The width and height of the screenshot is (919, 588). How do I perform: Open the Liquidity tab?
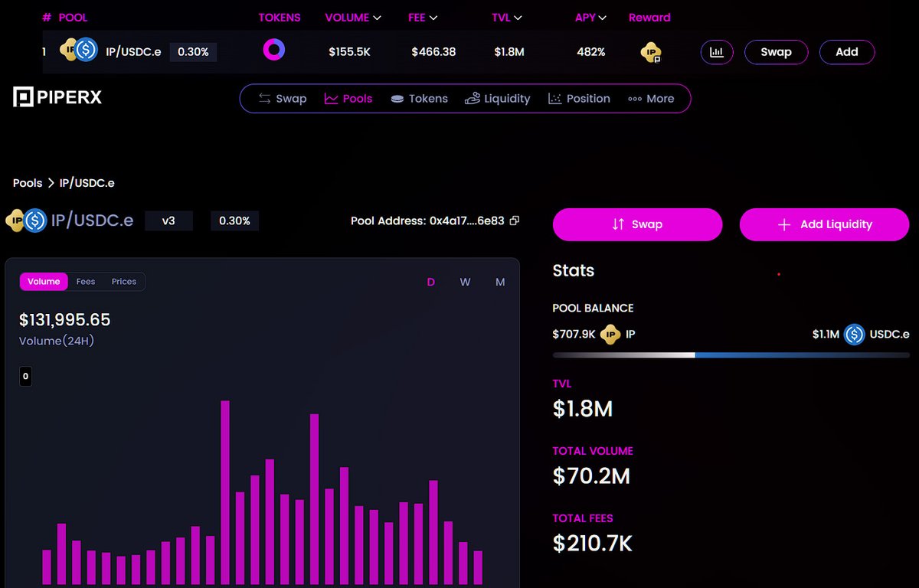point(498,99)
